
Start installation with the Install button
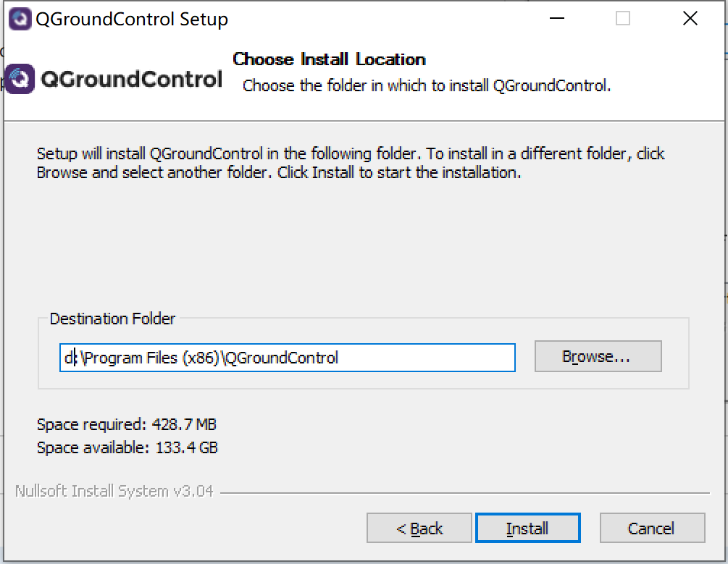pyautogui.click(x=527, y=529)
